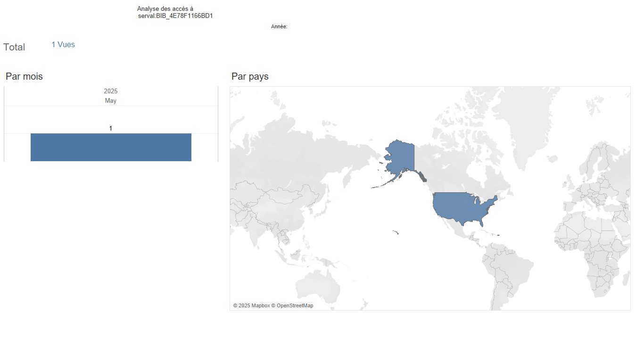The image size is (644, 362).
Task: Click the serval:BIB_4E78F1166BD1 identifier text
Action: [x=175, y=16]
